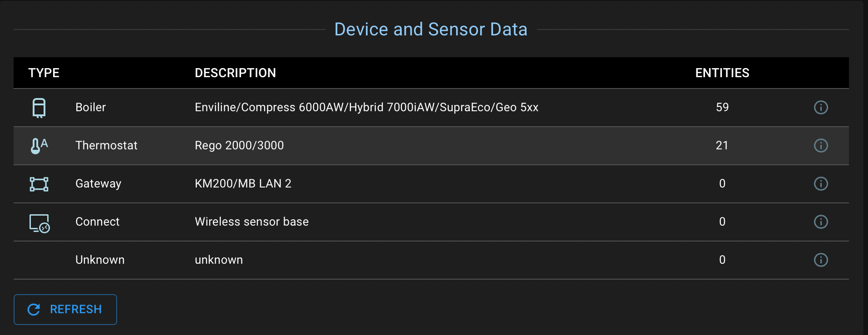The width and height of the screenshot is (868, 335).
Task: Open info for the Wireless sensor base
Action: point(821,222)
